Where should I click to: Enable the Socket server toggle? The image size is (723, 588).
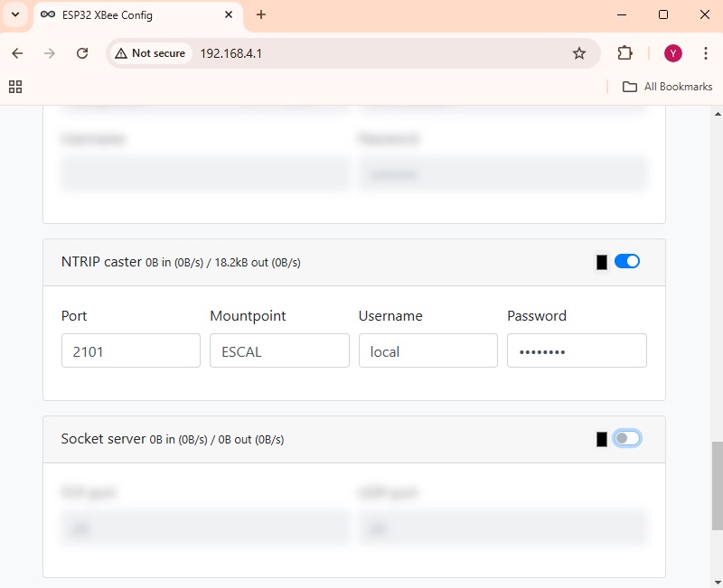coord(626,438)
